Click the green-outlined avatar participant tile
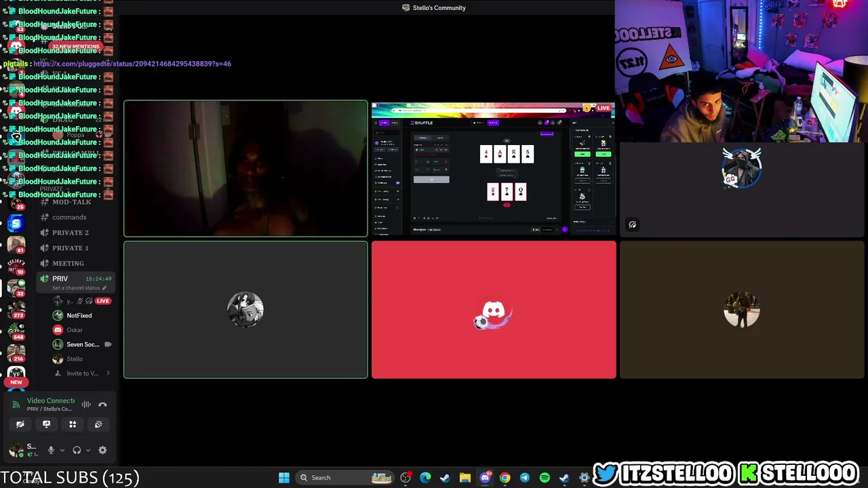Viewport: 868px width, 488px height. coord(245,310)
